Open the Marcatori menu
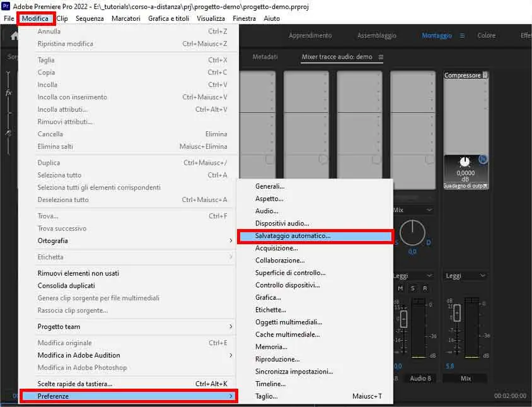This screenshot has height=407, width=532. 126,18
